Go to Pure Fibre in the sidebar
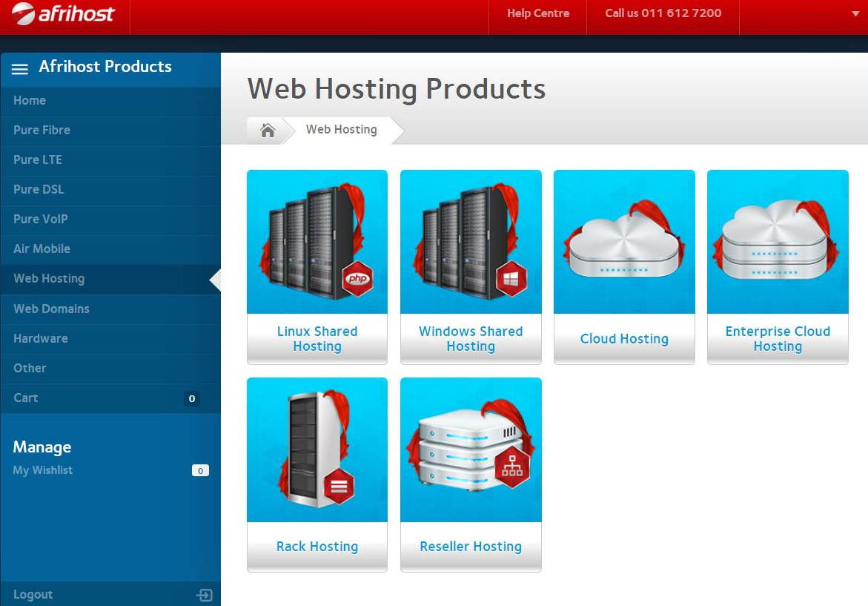868x606 pixels. click(42, 130)
